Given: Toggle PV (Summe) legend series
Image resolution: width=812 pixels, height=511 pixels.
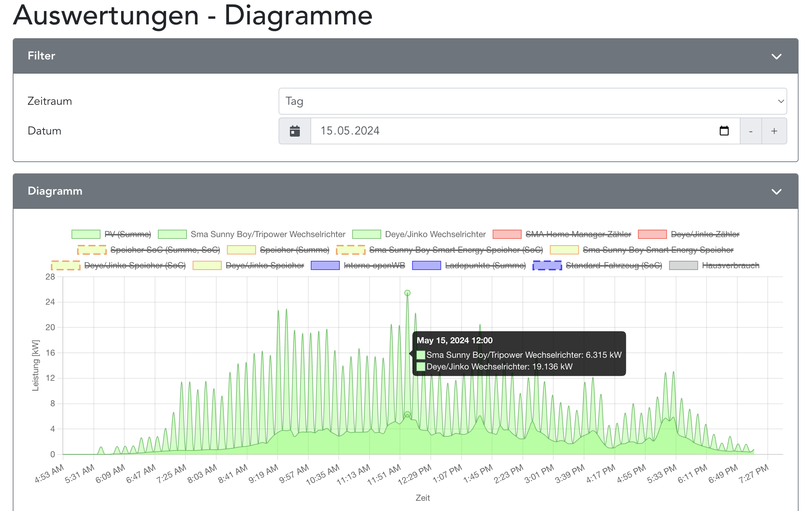Looking at the screenshot, I should click(127, 234).
